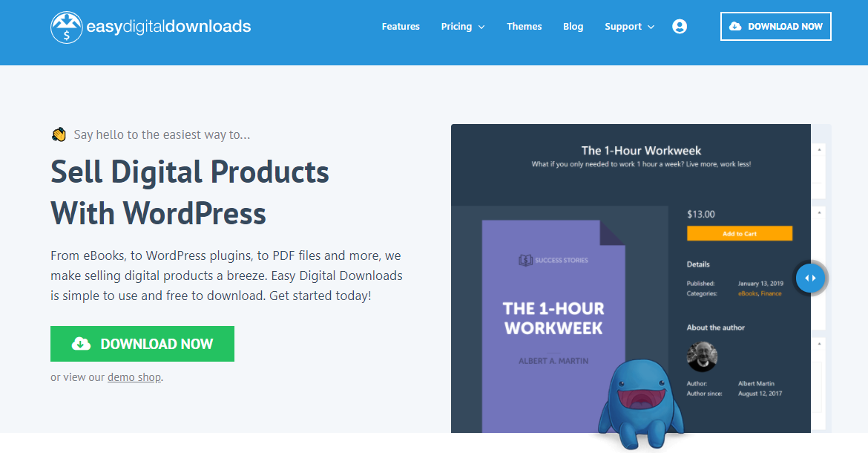Click Albert Martin's author avatar
The image size is (868, 453).
[702, 356]
